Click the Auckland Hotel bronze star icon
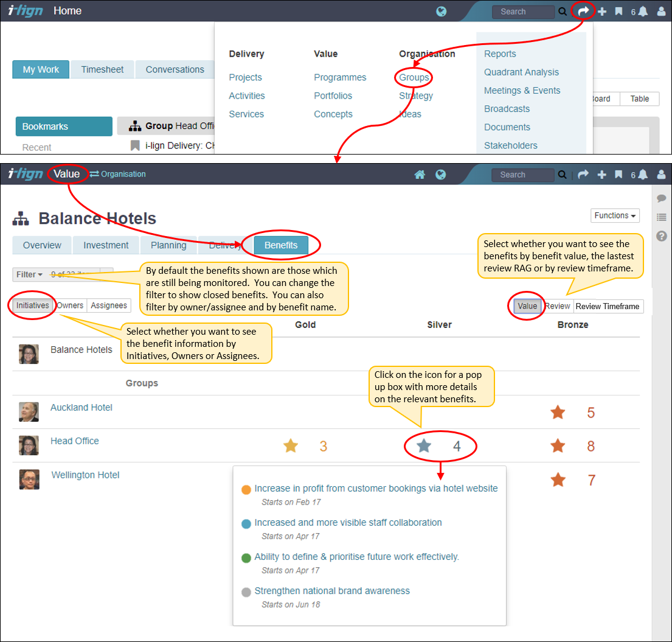 click(x=558, y=412)
